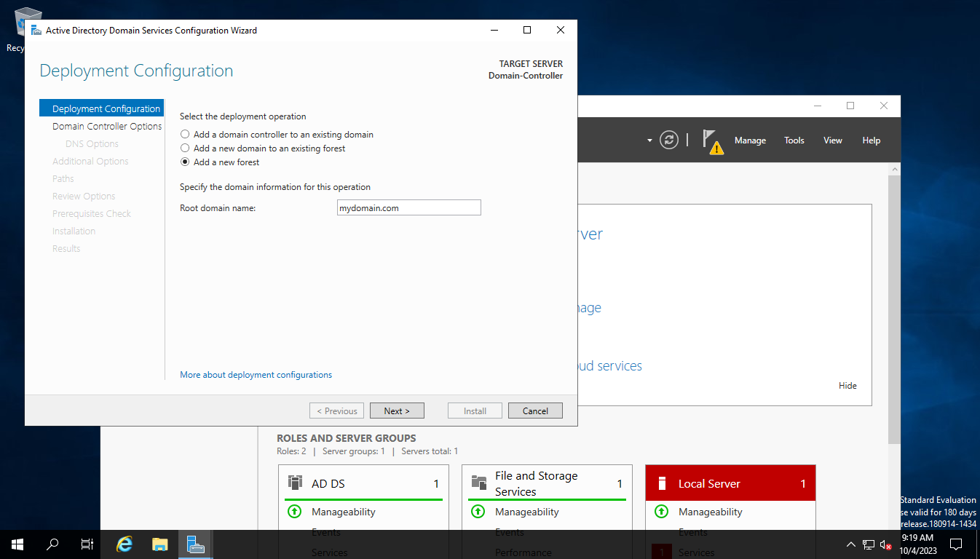Open the Windows Start menu
This screenshot has height=559, width=980.
(x=17, y=544)
